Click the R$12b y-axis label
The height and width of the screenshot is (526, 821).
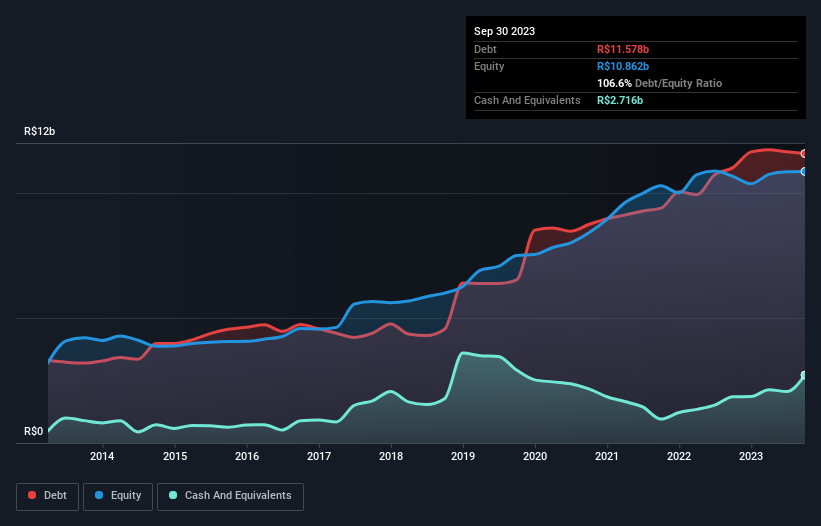[39, 131]
